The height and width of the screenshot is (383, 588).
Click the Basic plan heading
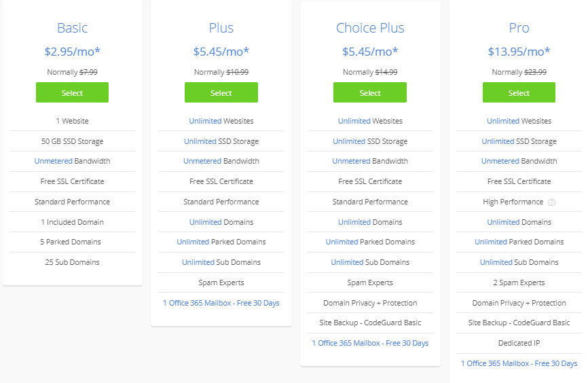pyautogui.click(x=72, y=28)
